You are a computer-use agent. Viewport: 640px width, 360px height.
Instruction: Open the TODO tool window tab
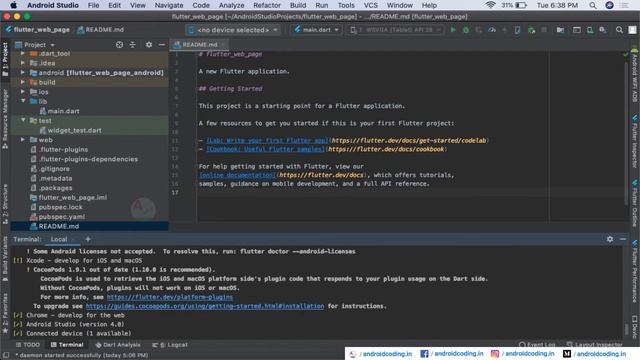pos(28,345)
